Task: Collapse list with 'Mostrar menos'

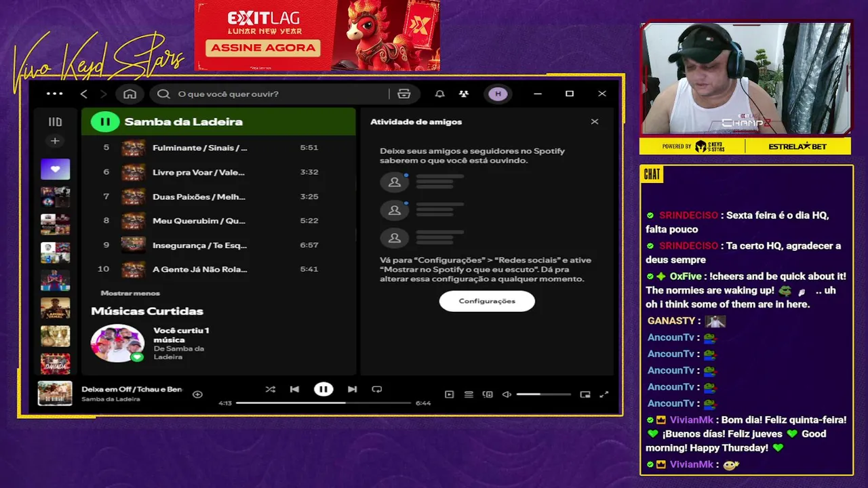Action: click(x=130, y=293)
